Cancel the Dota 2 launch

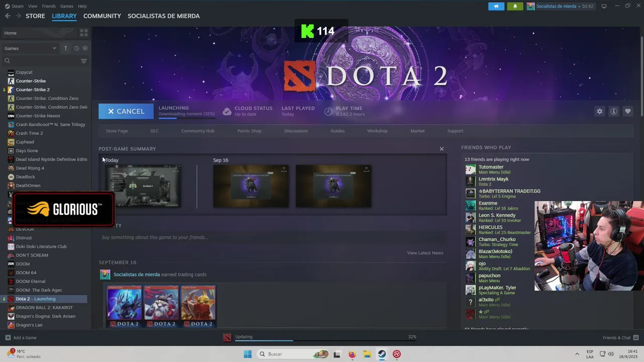(x=126, y=111)
